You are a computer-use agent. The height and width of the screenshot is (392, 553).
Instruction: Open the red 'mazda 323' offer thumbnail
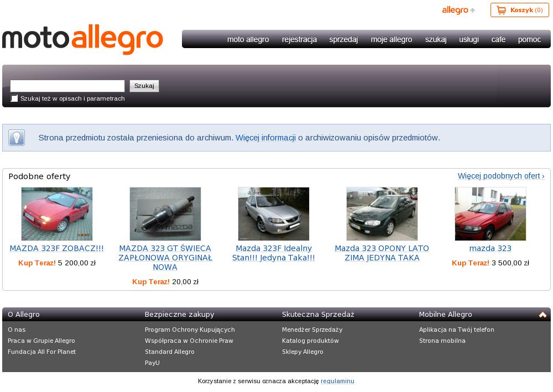(490, 214)
